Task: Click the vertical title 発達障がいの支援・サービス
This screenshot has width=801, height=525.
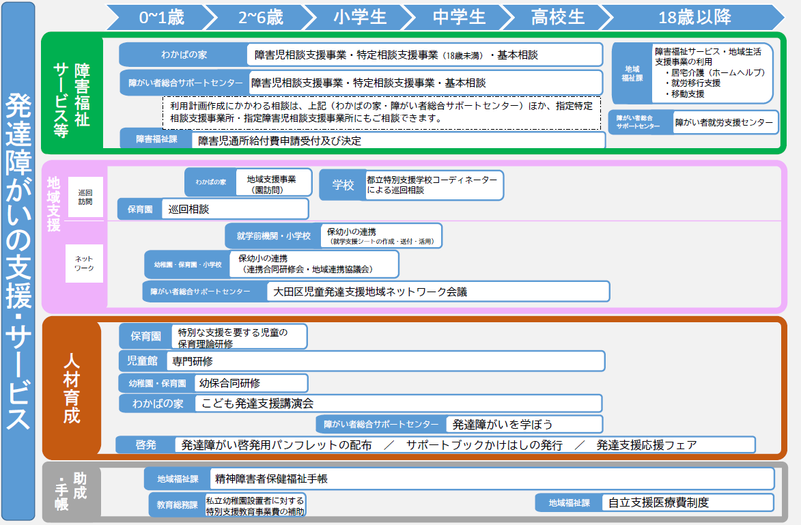Action: click(18, 261)
